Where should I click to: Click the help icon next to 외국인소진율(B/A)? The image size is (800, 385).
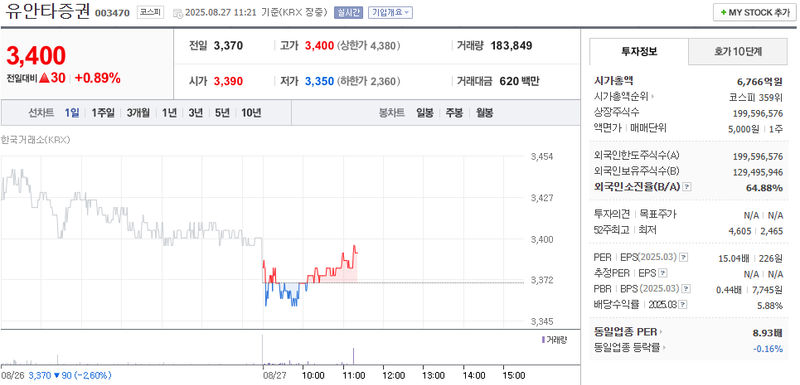[687, 187]
